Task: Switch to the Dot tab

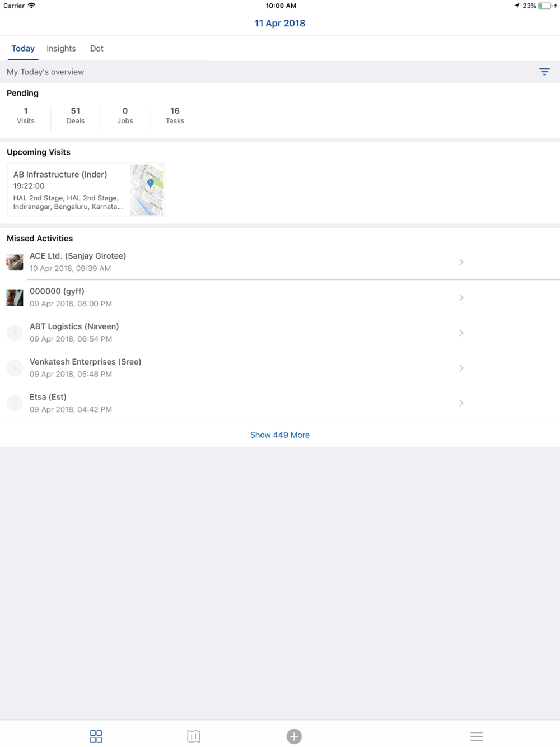Action: coord(97,49)
